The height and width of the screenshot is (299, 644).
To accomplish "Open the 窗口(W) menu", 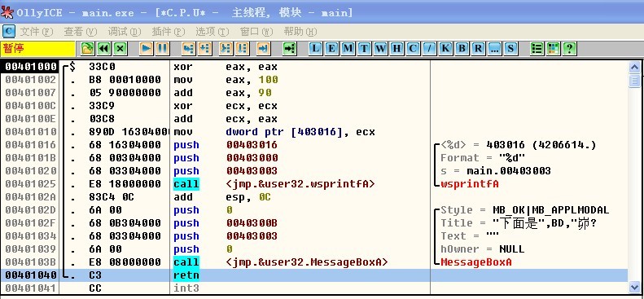I will pos(256,31).
